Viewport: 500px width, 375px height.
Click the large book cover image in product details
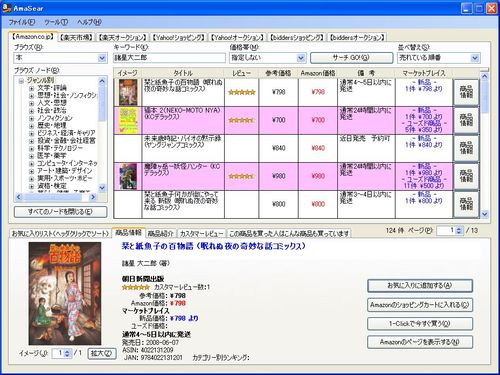pyautogui.click(x=65, y=293)
